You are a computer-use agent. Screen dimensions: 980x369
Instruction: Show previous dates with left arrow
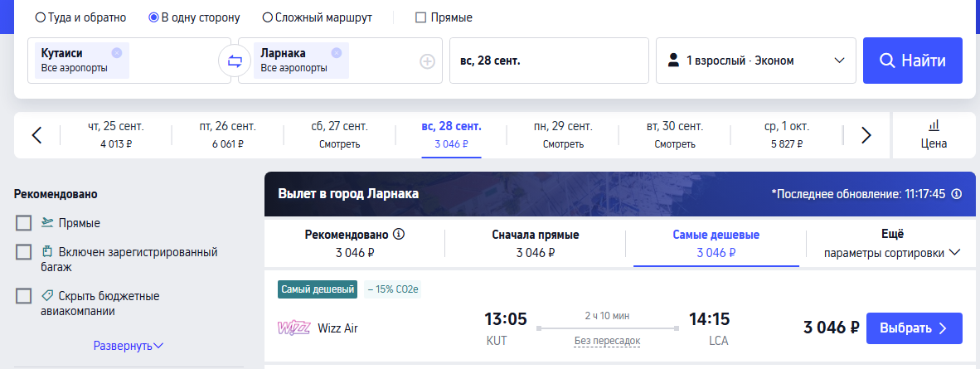[x=36, y=134]
